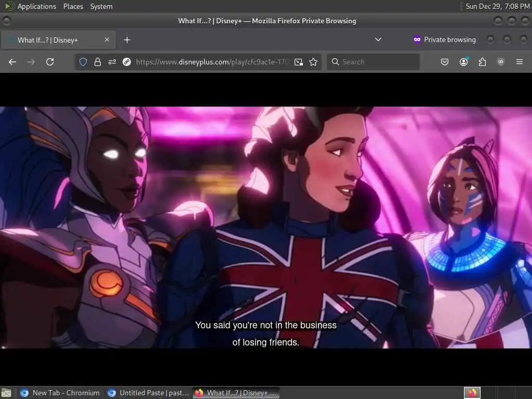Screen dimensions: 532x399
Task: Click the window menu icon in title bar
Action: (6, 21)
